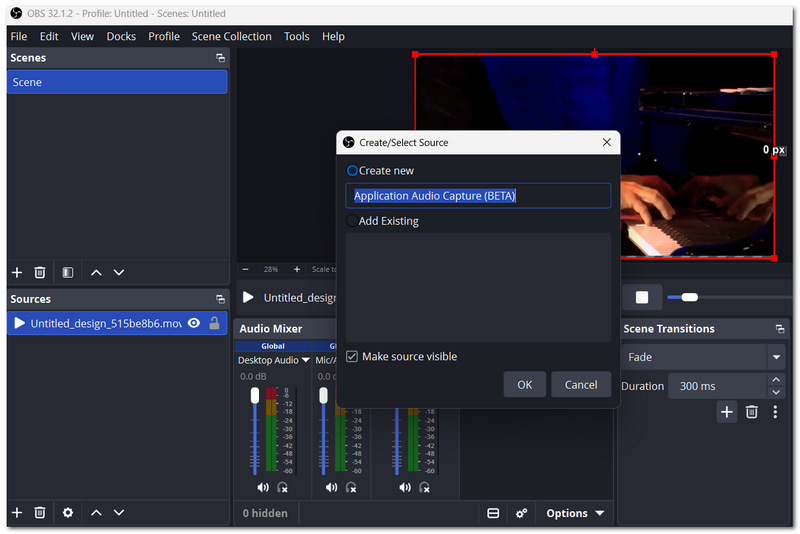Select the Scene item in Scenes list
This screenshot has height=534, width=800.
tap(117, 82)
